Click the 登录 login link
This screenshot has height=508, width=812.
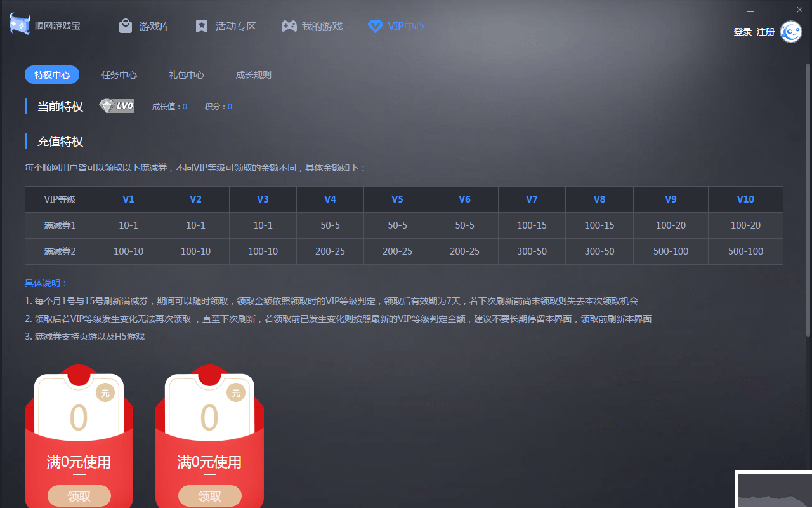pos(742,31)
